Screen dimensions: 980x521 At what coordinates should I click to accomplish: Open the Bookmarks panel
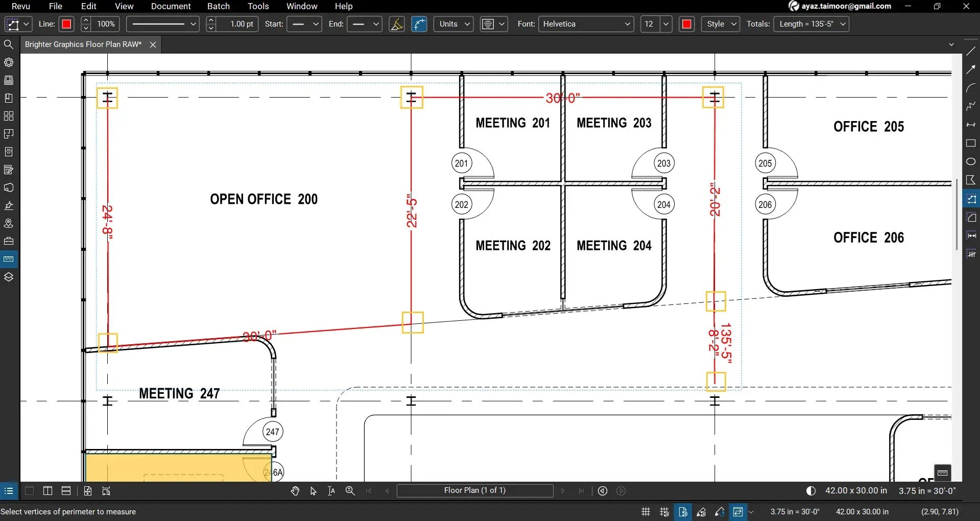click(9, 98)
